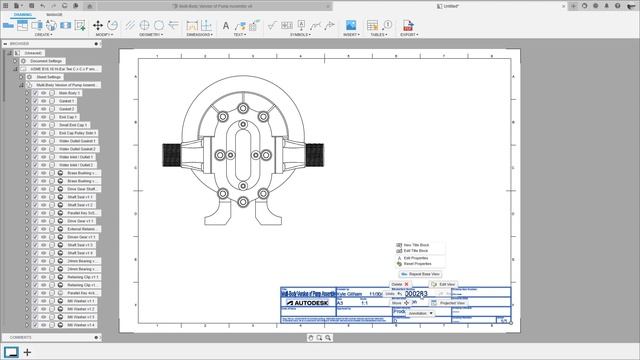Uncheck the Drive Gear v1:1 checkbox
The height and width of the screenshot is (360, 640).
click(x=36, y=221)
